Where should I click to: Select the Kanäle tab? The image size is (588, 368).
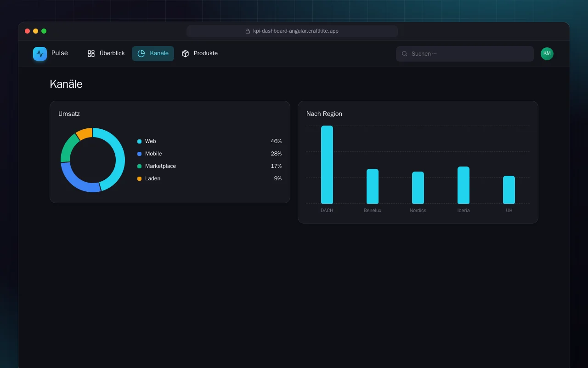coord(153,53)
